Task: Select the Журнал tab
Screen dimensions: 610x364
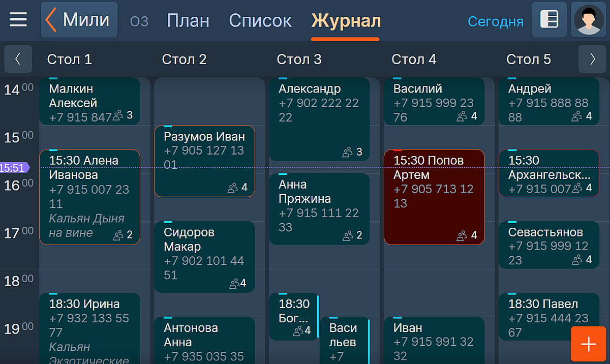Action: coord(346,20)
